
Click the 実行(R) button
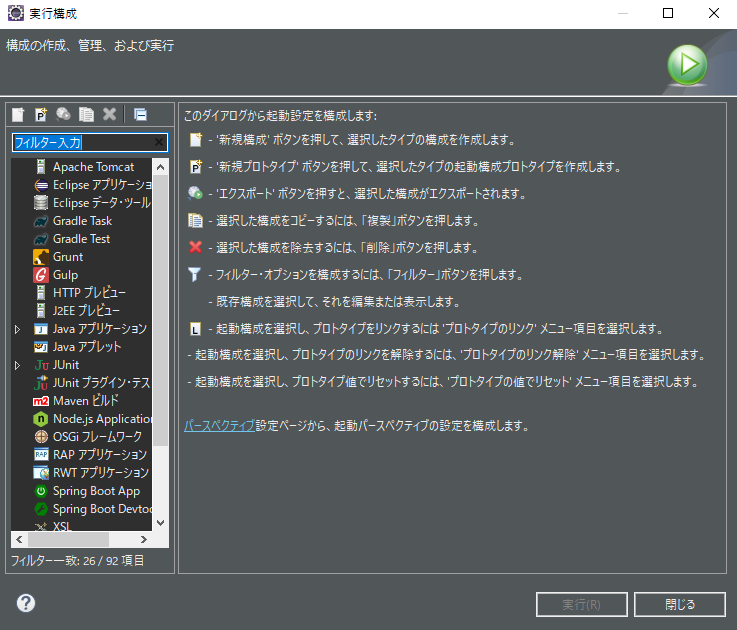click(581, 604)
